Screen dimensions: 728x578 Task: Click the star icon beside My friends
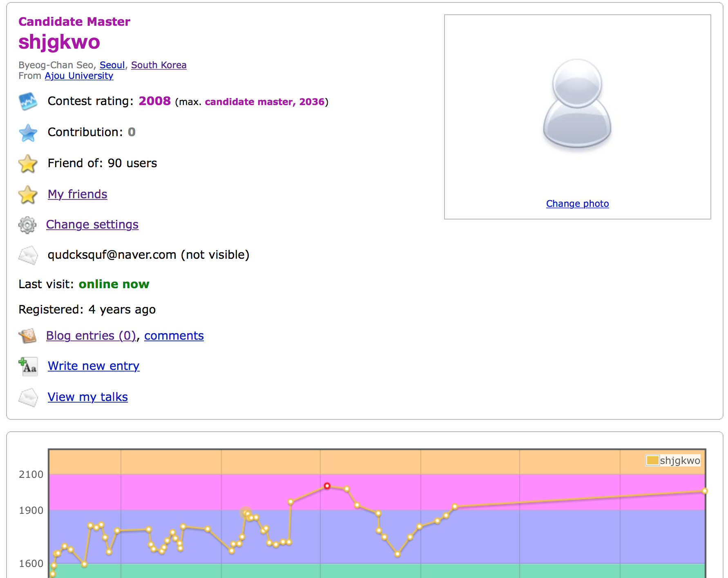[x=28, y=195]
